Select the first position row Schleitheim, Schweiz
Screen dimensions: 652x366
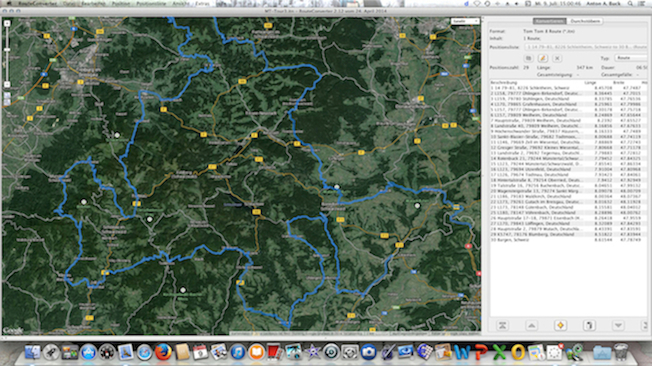(568, 88)
